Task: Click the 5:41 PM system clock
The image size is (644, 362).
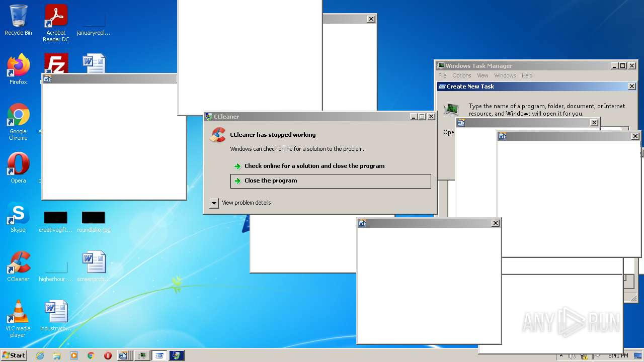Action: (618, 355)
